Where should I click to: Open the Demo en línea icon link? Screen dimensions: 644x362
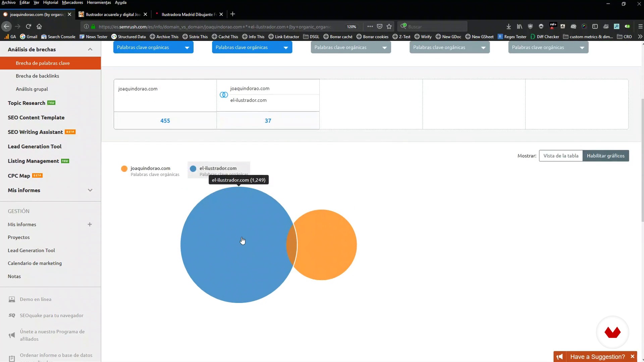coord(12,299)
